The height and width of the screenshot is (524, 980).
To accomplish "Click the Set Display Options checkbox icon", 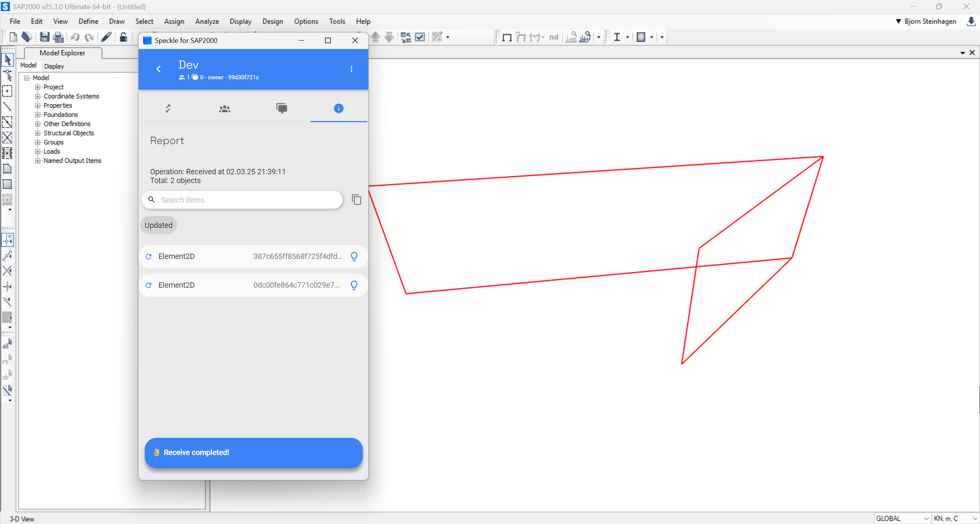I will (420, 37).
